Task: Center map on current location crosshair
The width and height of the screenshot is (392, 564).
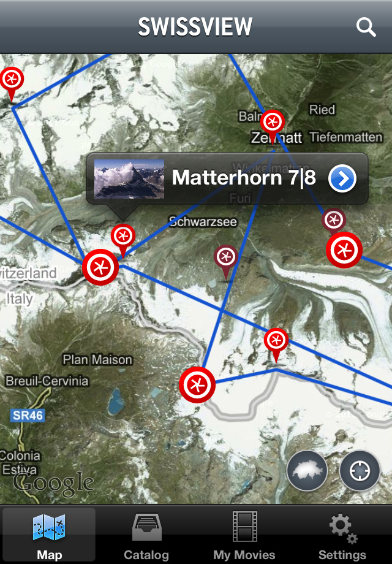Action: [360, 470]
